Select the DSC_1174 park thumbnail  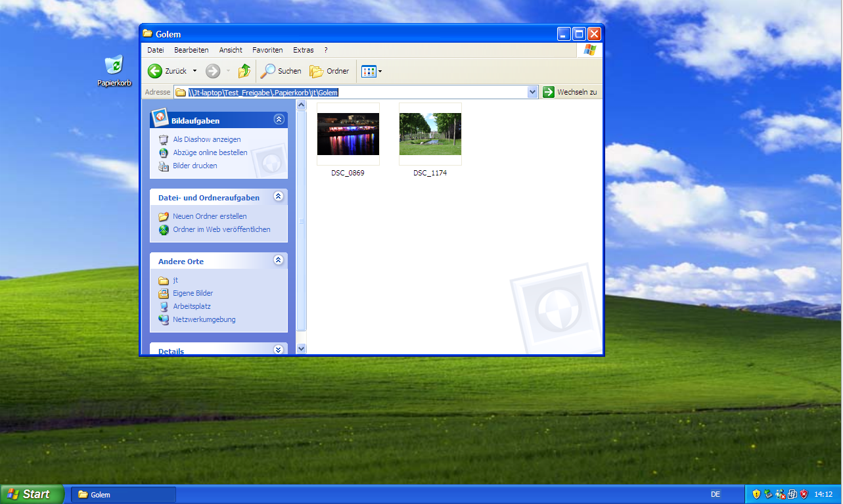pyautogui.click(x=430, y=134)
